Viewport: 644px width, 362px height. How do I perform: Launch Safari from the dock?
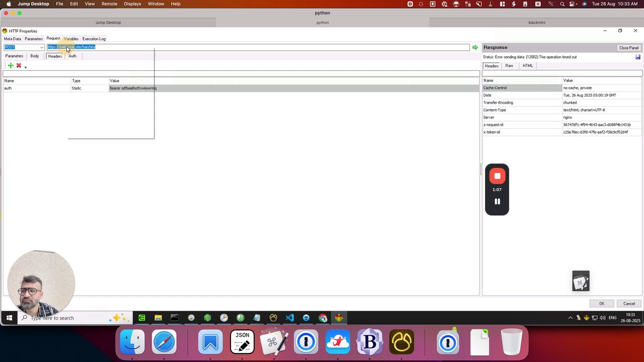[164, 342]
